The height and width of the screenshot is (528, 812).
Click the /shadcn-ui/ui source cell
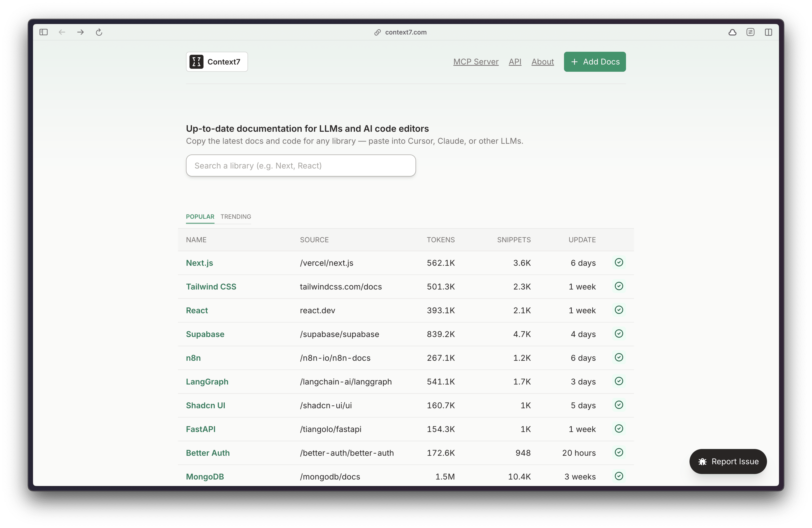pyautogui.click(x=326, y=405)
